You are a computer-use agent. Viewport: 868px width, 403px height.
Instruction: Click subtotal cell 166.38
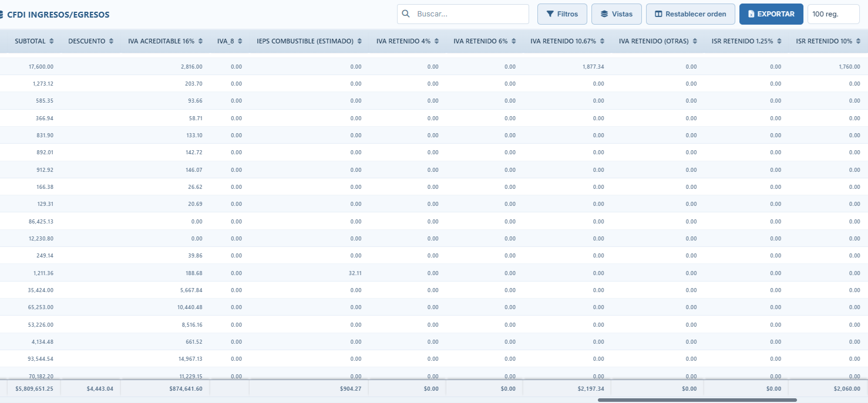click(x=45, y=187)
